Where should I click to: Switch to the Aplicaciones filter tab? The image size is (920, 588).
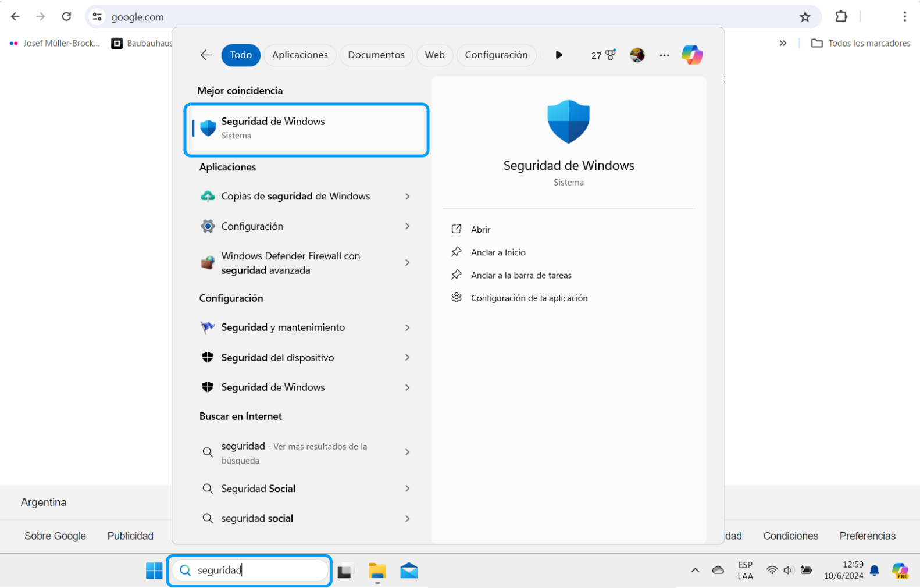[300, 55]
